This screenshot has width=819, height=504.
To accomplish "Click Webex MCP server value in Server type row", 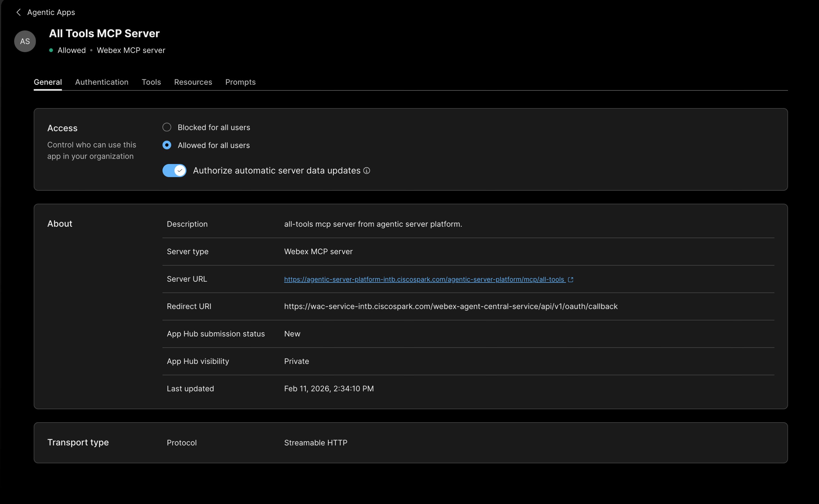I will point(318,252).
